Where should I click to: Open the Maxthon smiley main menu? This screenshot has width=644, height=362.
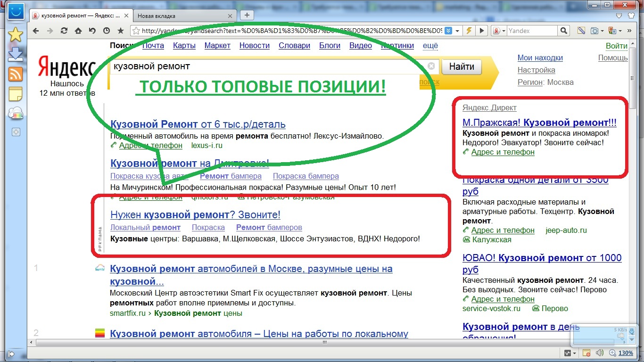click(16, 10)
